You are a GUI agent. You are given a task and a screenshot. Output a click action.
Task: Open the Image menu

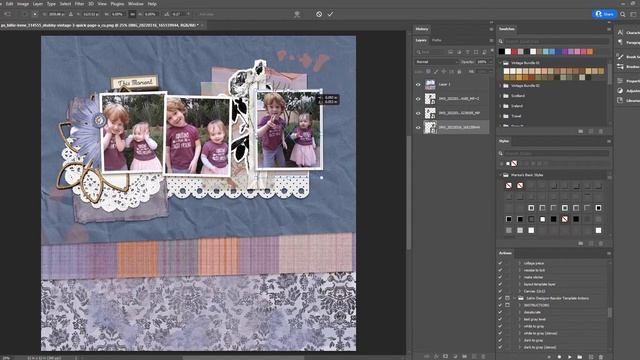click(x=23, y=4)
